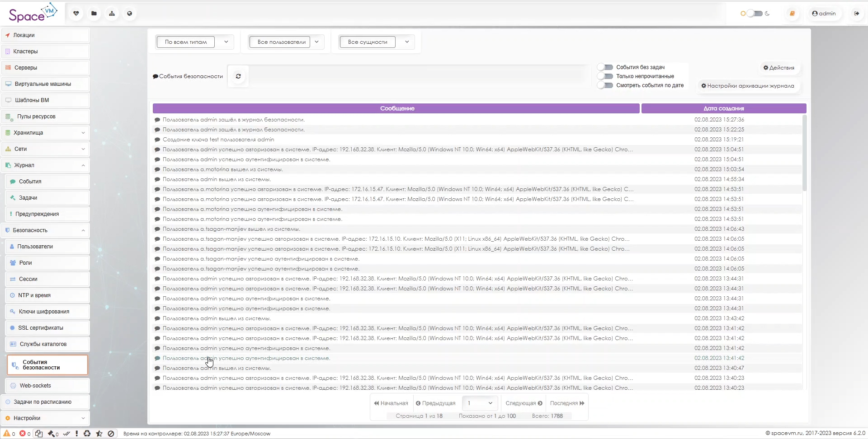Open Ключи шифрования in the sidebar
The height and width of the screenshot is (439, 868).
click(47, 312)
